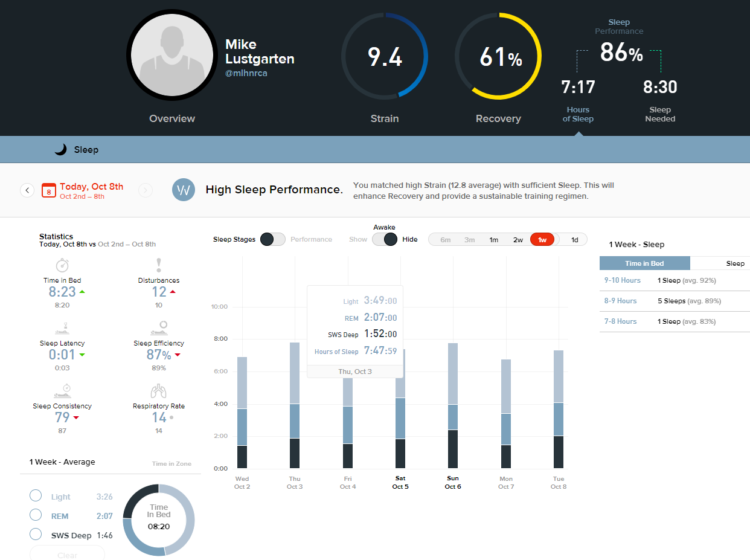Select the 1m time range option

tap(494, 240)
